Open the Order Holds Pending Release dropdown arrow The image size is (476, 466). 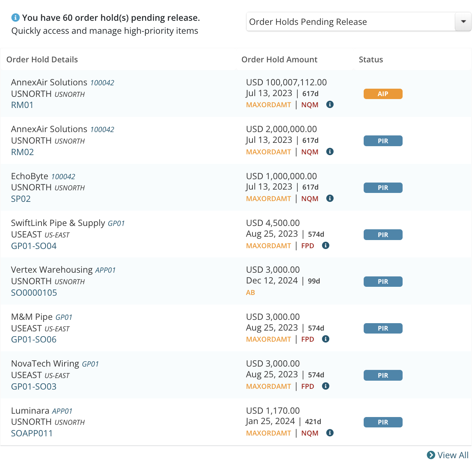(463, 22)
